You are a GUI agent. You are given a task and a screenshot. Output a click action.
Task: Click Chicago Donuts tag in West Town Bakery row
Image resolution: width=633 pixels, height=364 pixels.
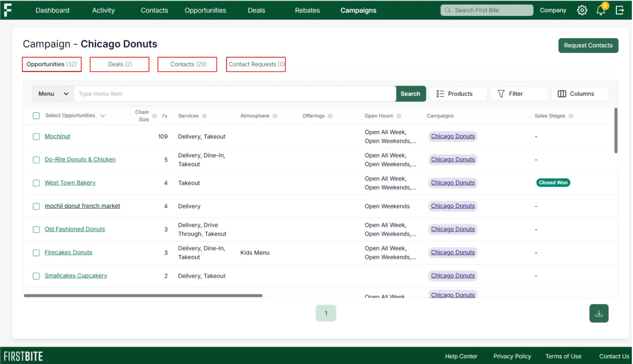453,183
